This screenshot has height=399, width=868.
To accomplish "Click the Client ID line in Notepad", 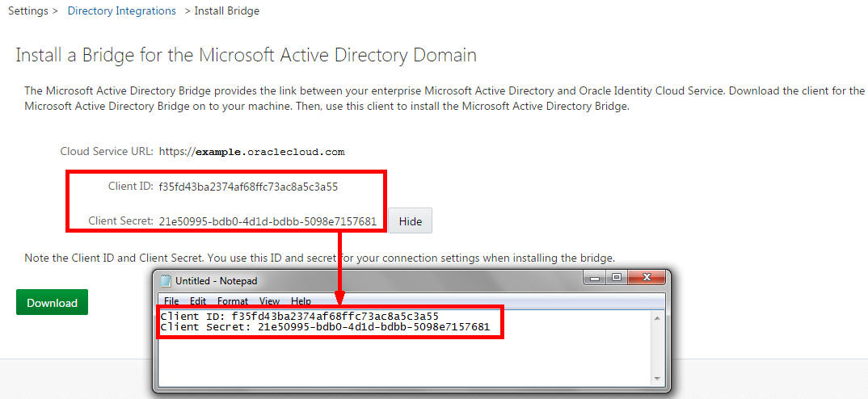I will coord(300,317).
